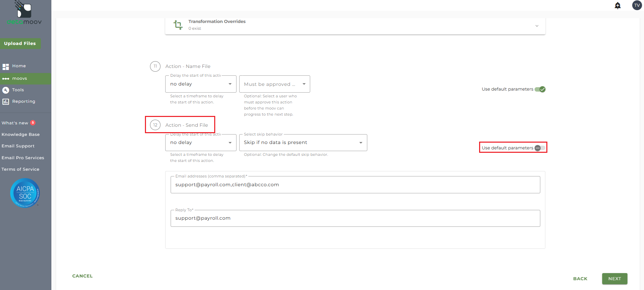Enable default parameters for Send File action

540,148
